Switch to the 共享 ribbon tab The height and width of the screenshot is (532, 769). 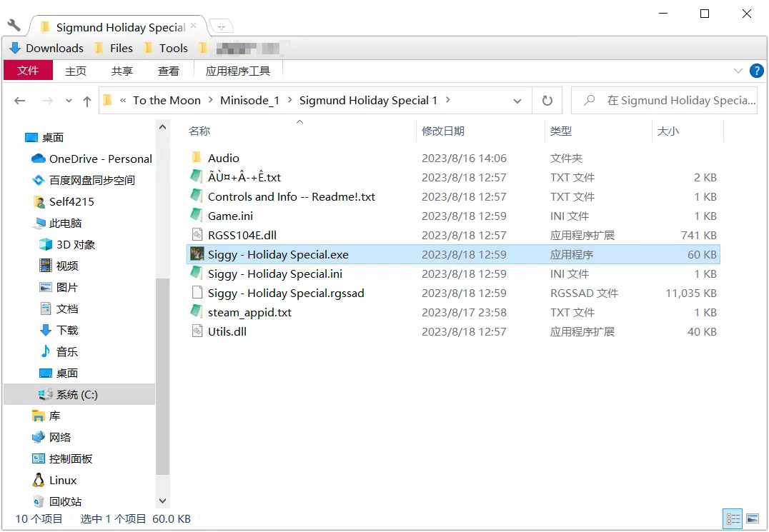click(122, 71)
